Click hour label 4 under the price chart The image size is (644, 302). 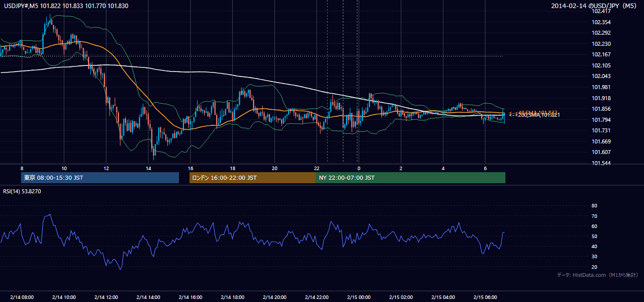[x=442, y=168]
